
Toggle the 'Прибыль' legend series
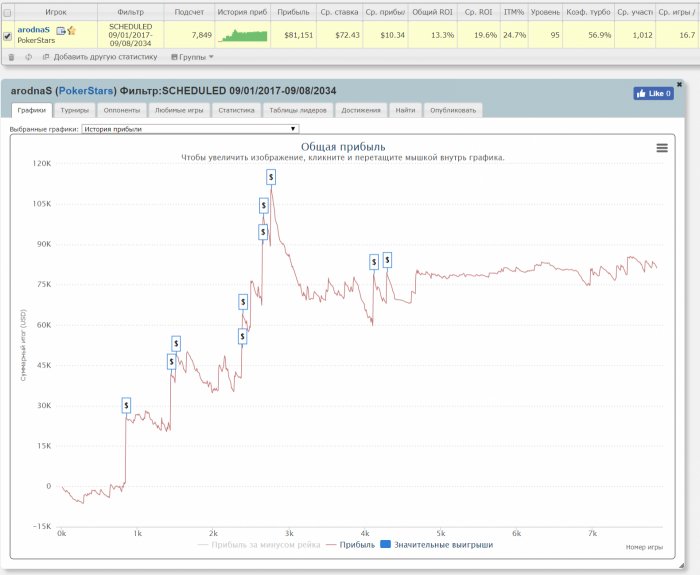(350, 545)
